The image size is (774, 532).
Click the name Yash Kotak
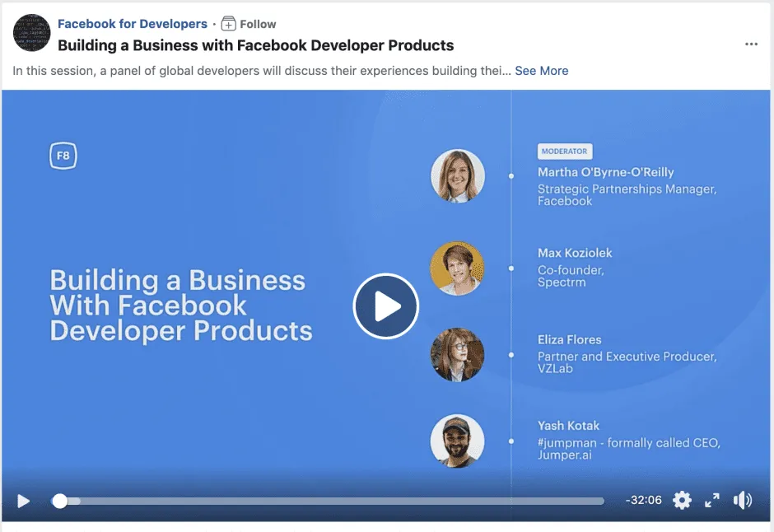coord(568,426)
